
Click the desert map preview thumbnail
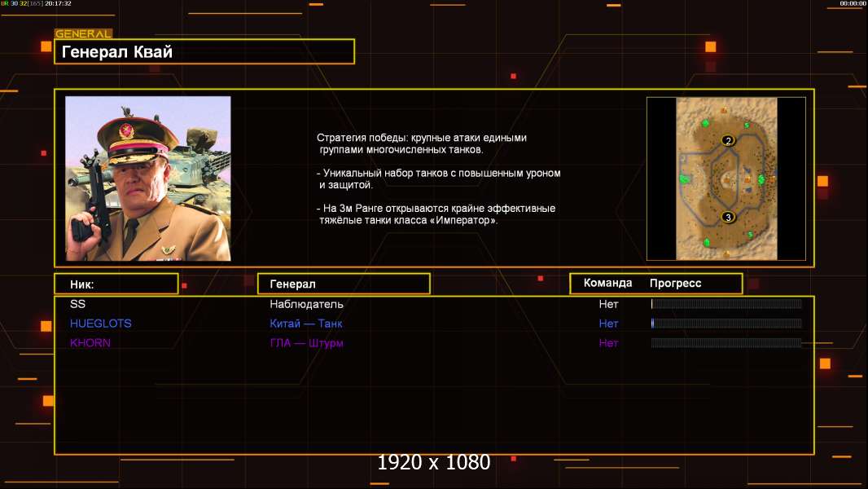click(726, 178)
